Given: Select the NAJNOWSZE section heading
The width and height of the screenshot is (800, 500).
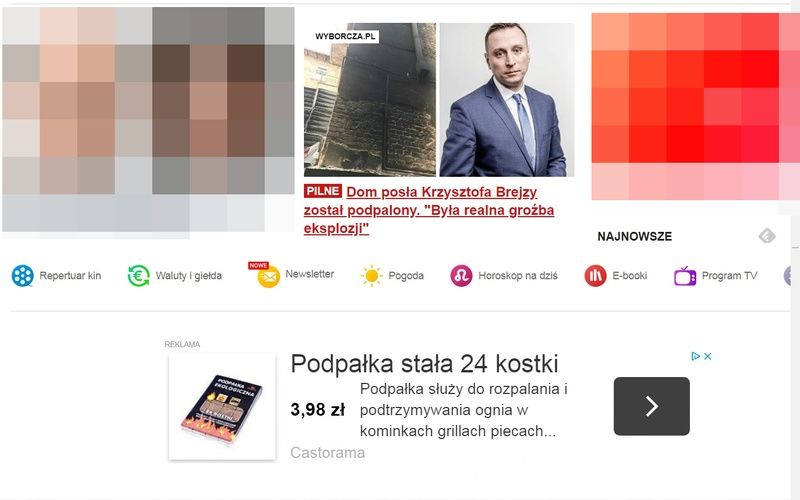Looking at the screenshot, I should point(635,236).
